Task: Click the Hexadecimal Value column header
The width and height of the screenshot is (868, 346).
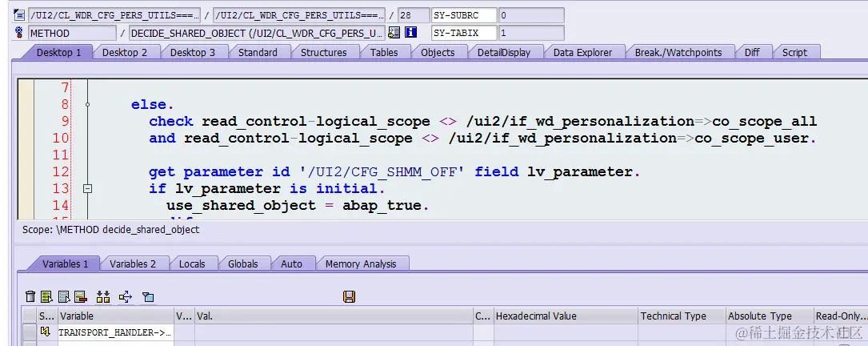Action: (x=565, y=316)
